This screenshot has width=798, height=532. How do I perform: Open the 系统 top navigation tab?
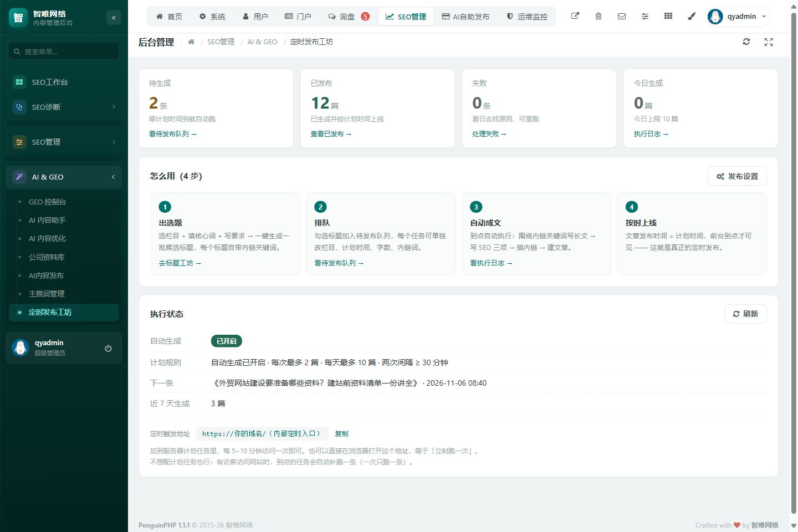[x=212, y=17]
